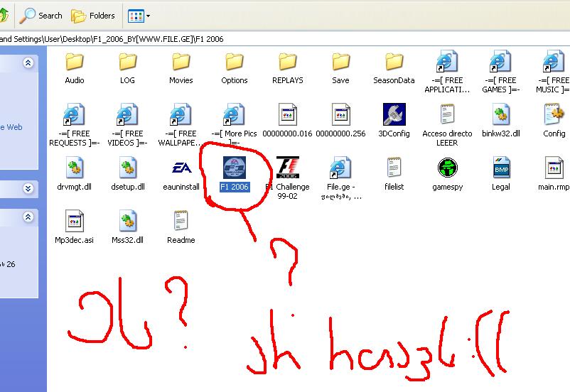Click the Search toolbar button
Image resolution: width=570 pixels, height=392 pixels.
(41, 16)
